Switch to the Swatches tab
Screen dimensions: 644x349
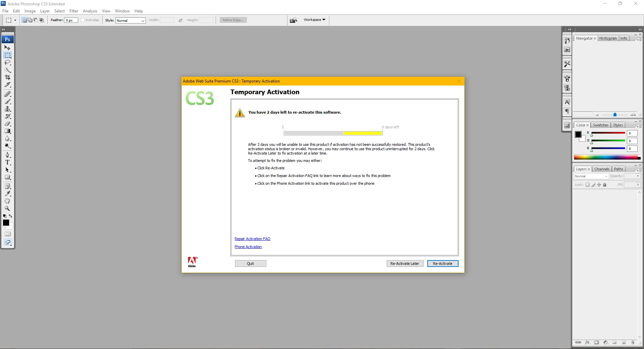click(600, 125)
